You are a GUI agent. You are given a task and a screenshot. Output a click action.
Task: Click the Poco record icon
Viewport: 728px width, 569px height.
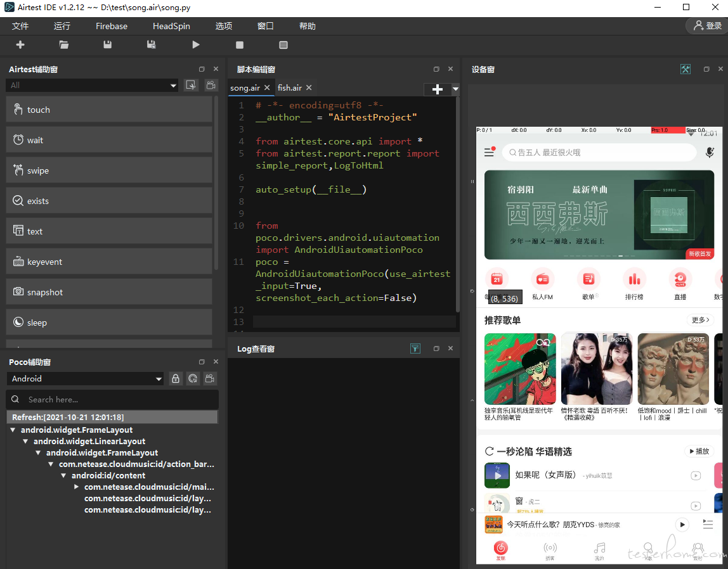(210, 379)
